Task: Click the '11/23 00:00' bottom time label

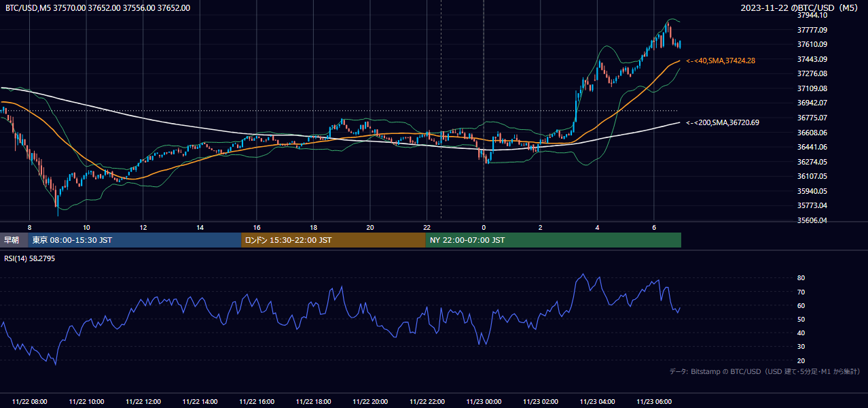Action: (484, 402)
